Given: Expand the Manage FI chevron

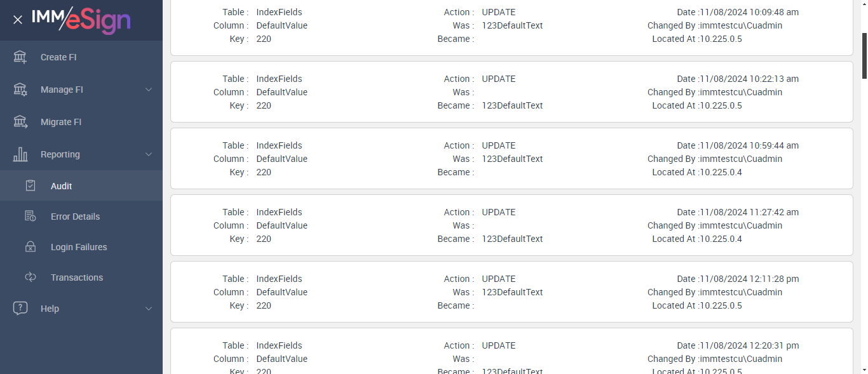Looking at the screenshot, I should coord(149,90).
